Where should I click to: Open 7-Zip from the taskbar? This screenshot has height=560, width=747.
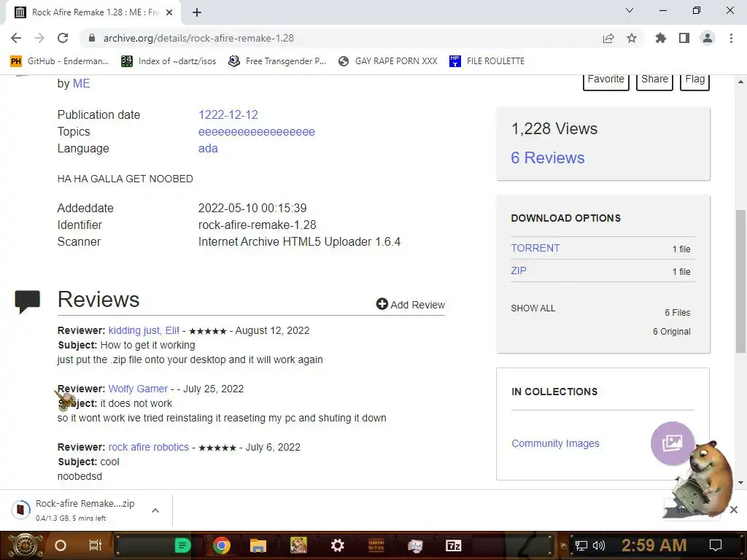(x=453, y=545)
